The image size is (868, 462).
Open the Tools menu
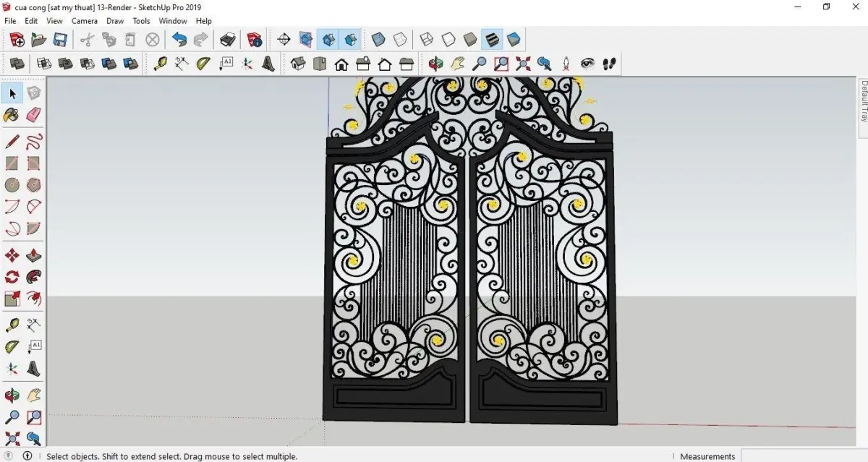142,21
